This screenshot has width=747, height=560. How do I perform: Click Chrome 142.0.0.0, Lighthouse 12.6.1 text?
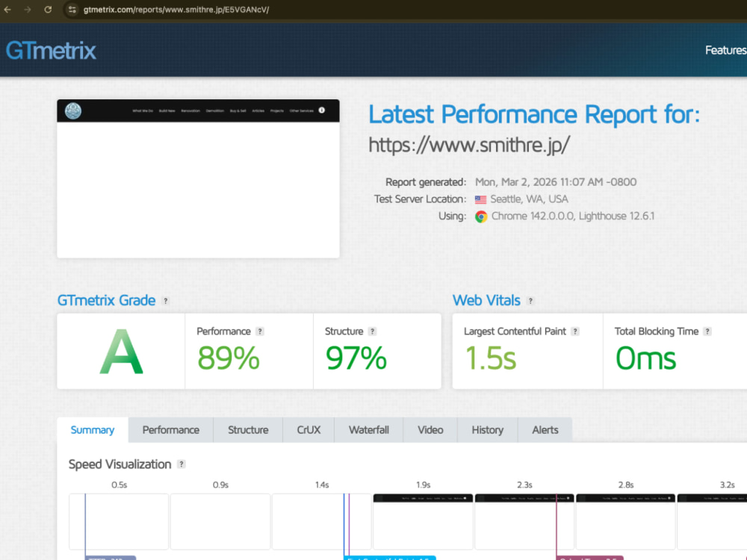573,217
